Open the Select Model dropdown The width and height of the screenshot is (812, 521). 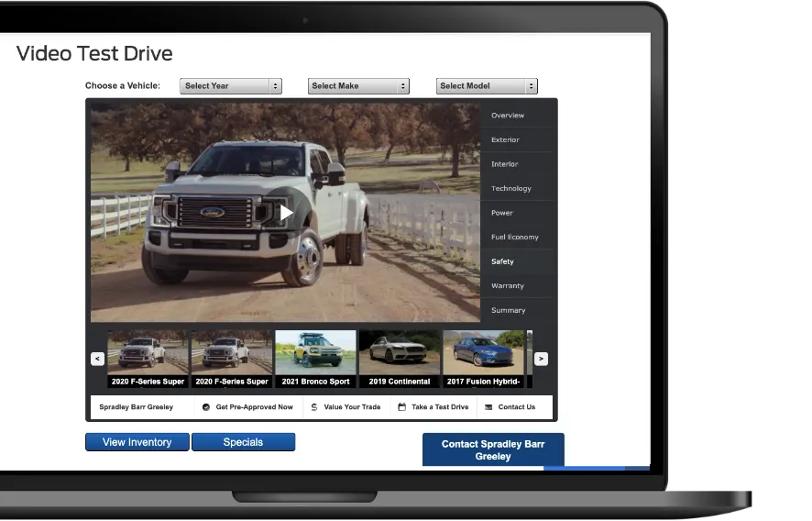(x=487, y=86)
